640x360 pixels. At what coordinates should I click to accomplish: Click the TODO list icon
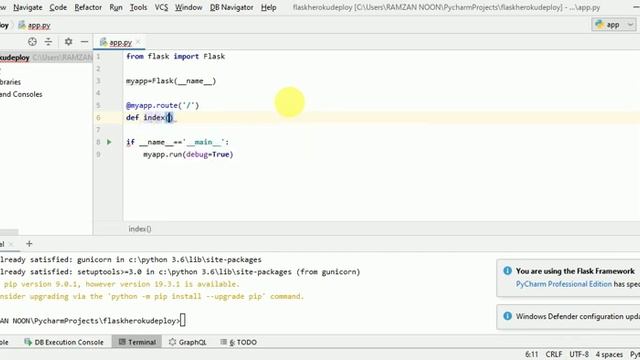click(224, 342)
